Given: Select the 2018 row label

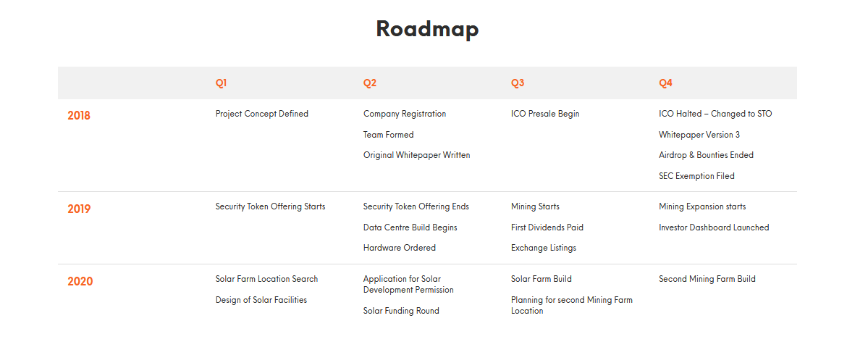Looking at the screenshot, I should point(79,116).
